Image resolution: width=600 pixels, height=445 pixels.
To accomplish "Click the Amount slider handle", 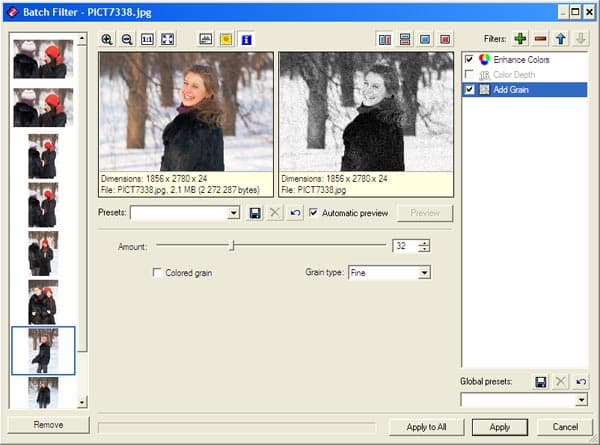I will click(x=232, y=245).
